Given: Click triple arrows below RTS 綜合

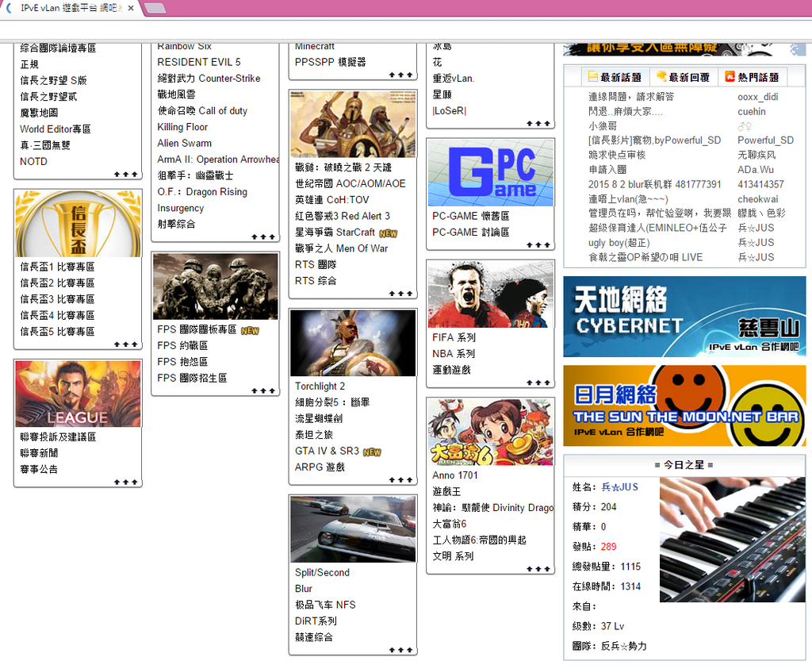Looking at the screenshot, I should click(400, 294).
